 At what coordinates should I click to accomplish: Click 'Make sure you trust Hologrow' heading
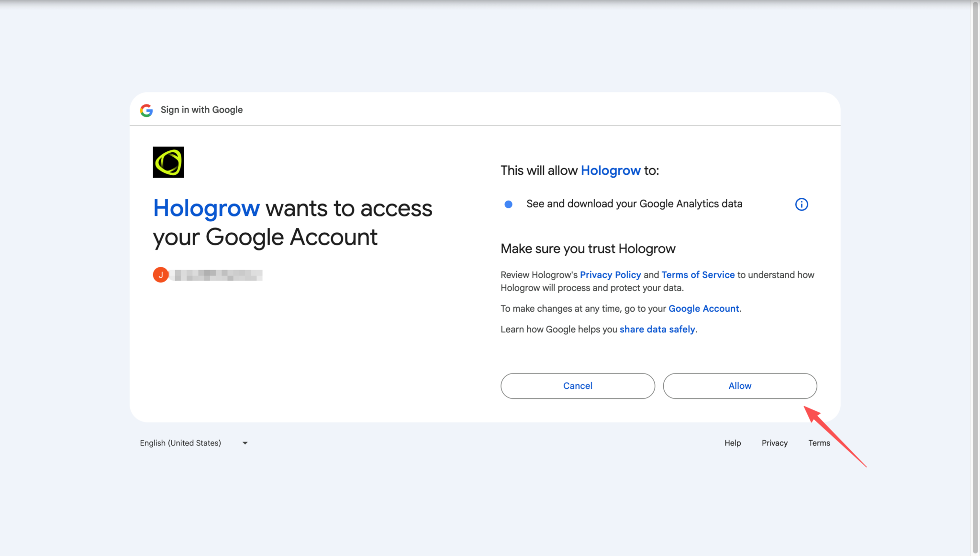tap(588, 249)
